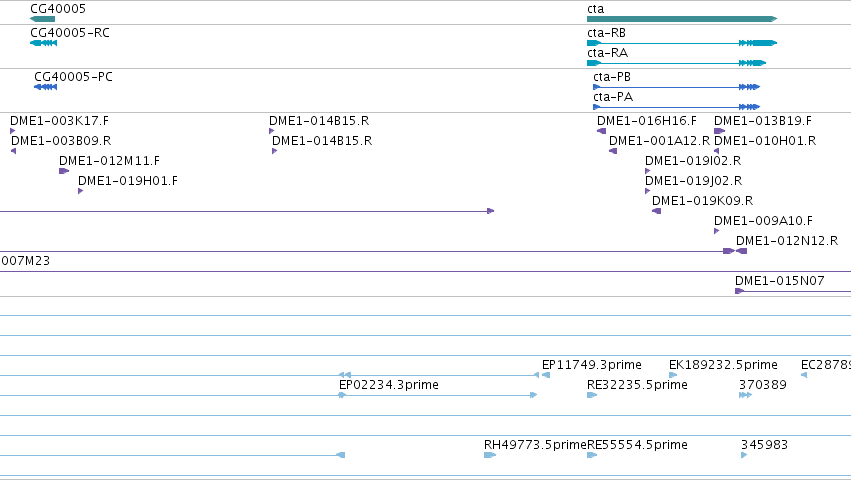The image size is (851, 480).
Task: Click the DME1-003K17.F label
Action: (x=59, y=121)
